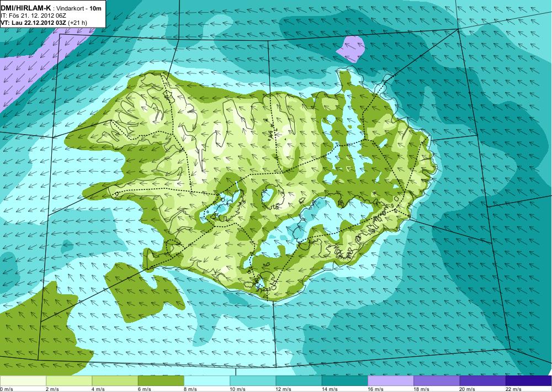Select the dark teal 14 m/s legend swatch
The image size is (552, 392).
point(344,381)
